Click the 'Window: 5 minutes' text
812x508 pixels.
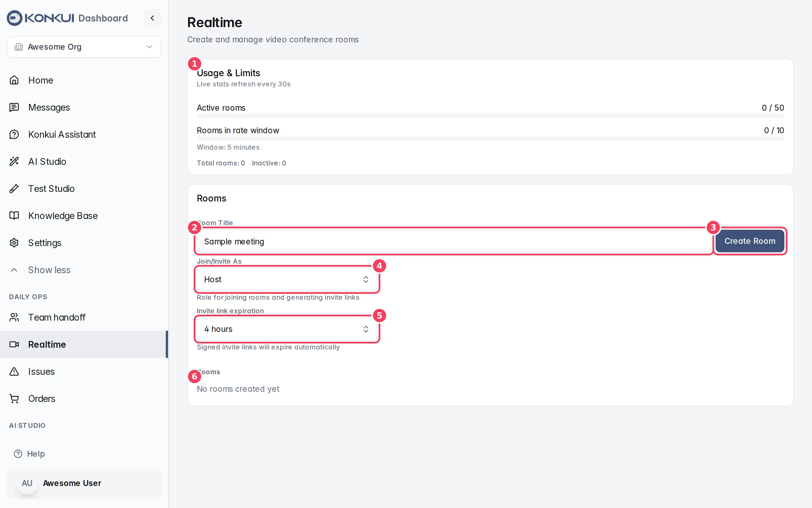228,147
